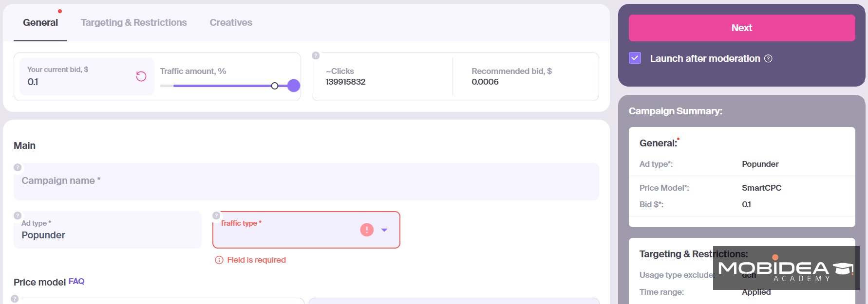Screen dimensions: 868x304
Task: Focus the Campaign name input field
Action: click(x=306, y=181)
